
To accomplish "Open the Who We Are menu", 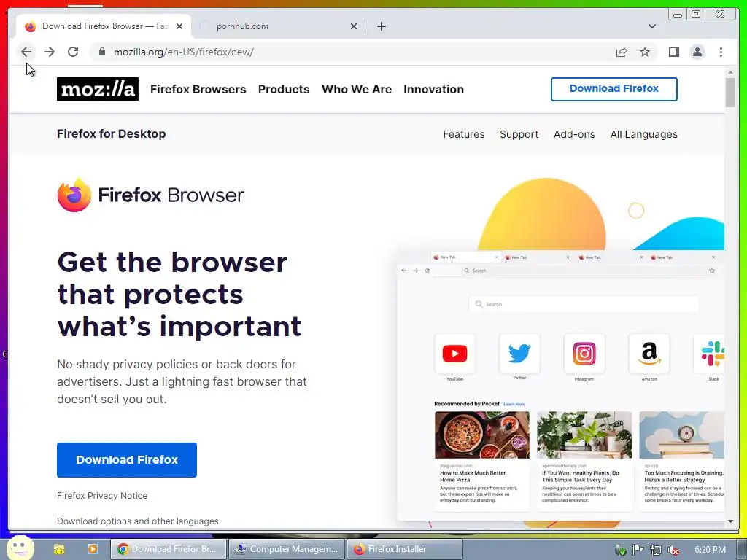I will pos(357,89).
